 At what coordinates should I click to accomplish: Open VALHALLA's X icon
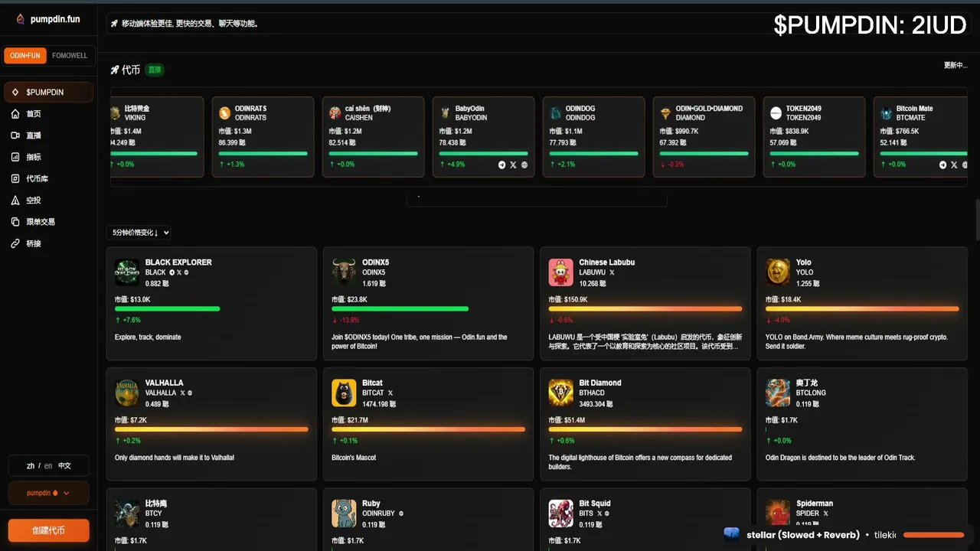pyautogui.click(x=182, y=393)
